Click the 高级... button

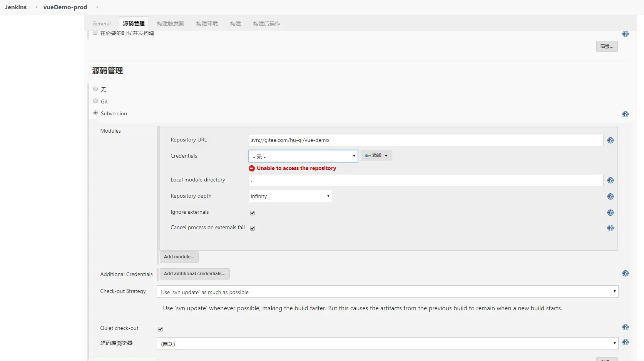click(x=607, y=46)
